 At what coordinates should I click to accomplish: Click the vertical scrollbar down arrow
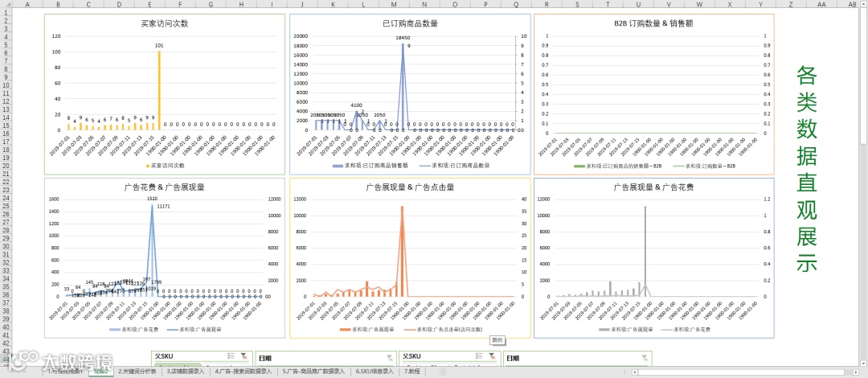pos(863,363)
